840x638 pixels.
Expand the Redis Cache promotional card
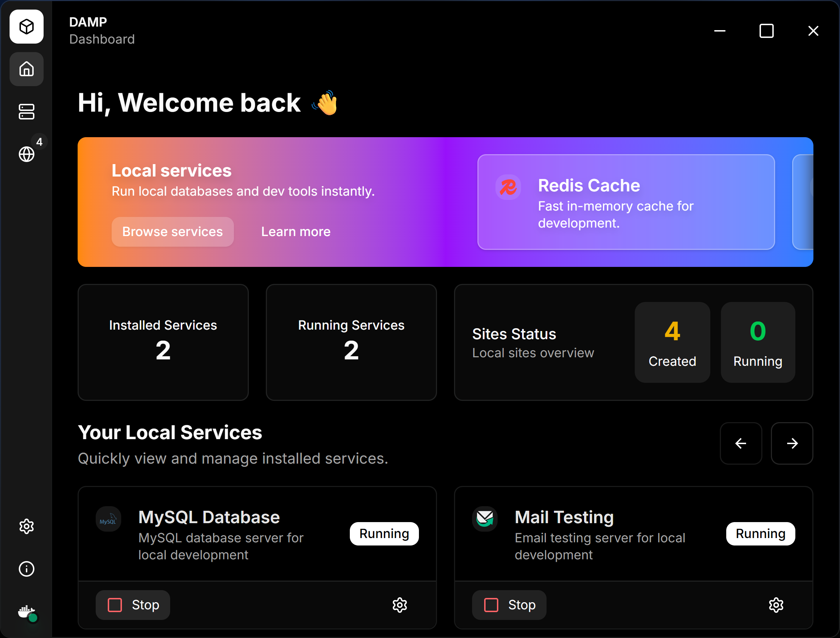tap(626, 202)
